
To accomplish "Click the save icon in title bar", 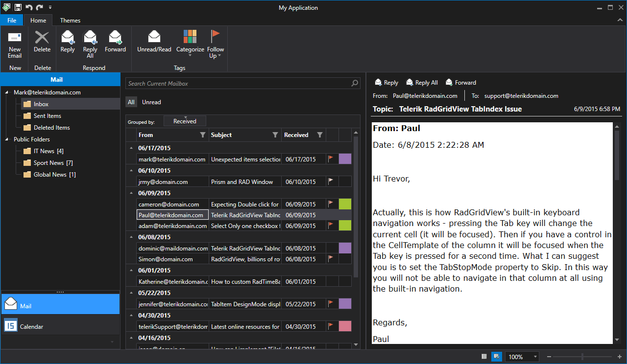I will click(x=18, y=7).
